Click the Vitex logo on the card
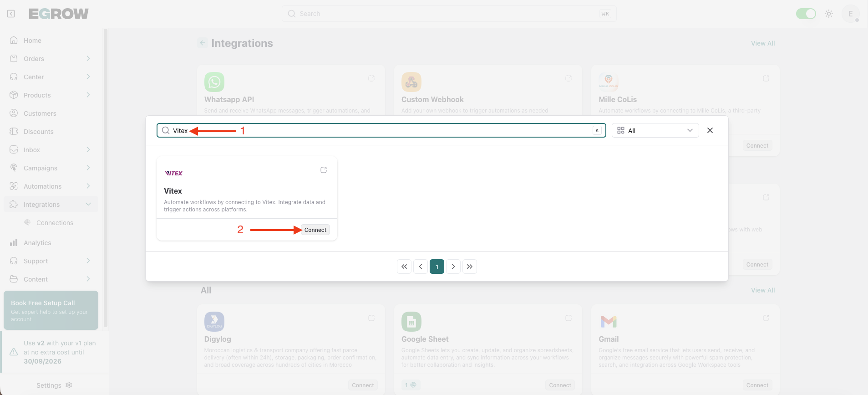Viewport: 868px width, 395px height. tap(173, 173)
